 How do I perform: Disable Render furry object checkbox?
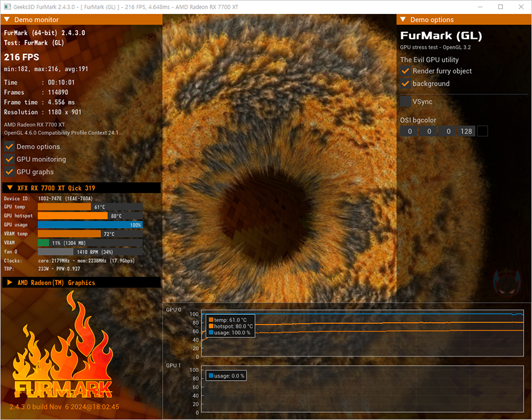click(406, 71)
